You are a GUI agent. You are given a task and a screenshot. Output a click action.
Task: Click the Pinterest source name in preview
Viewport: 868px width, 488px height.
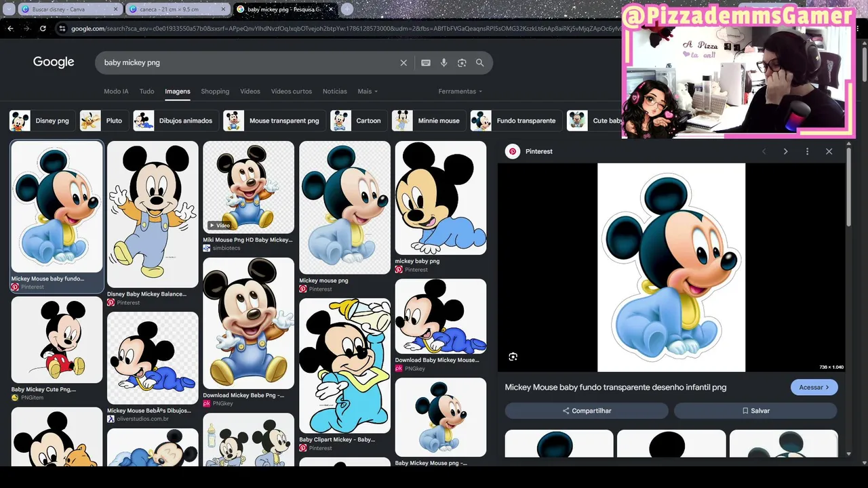(x=539, y=151)
